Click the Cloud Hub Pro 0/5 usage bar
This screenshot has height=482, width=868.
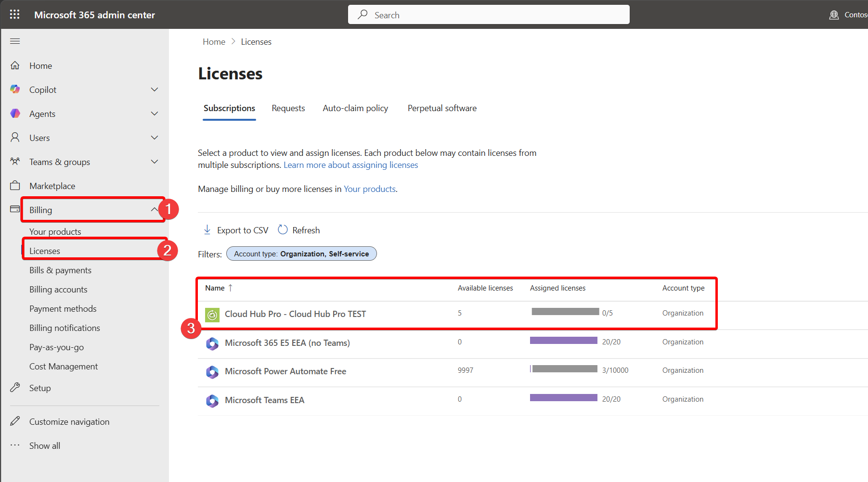[x=565, y=312]
